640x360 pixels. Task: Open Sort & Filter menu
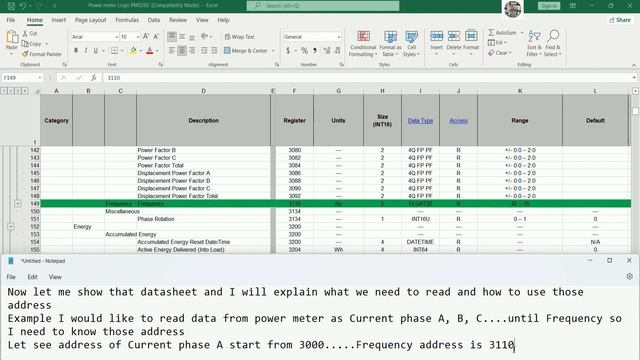point(534,43)
